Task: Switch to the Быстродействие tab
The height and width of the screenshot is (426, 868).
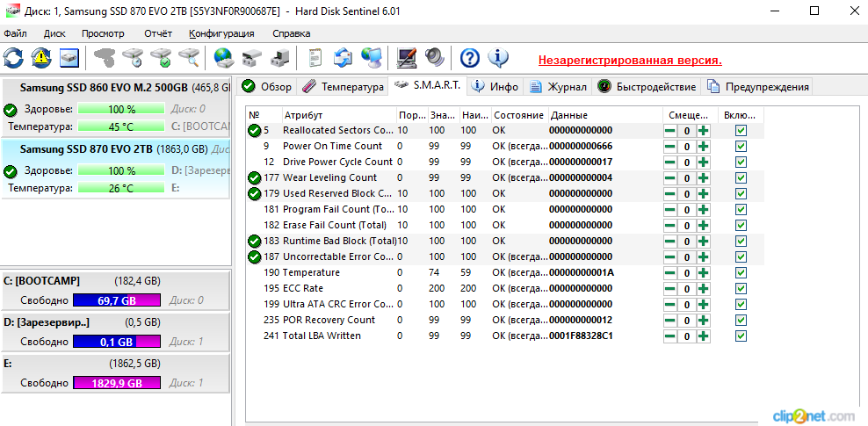Action: click(x=647, y=87)
